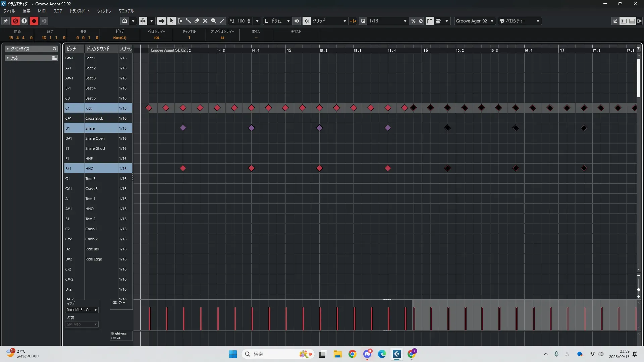
Task: Toggle Acoustic Feedback speaker button
Action: 161,21
